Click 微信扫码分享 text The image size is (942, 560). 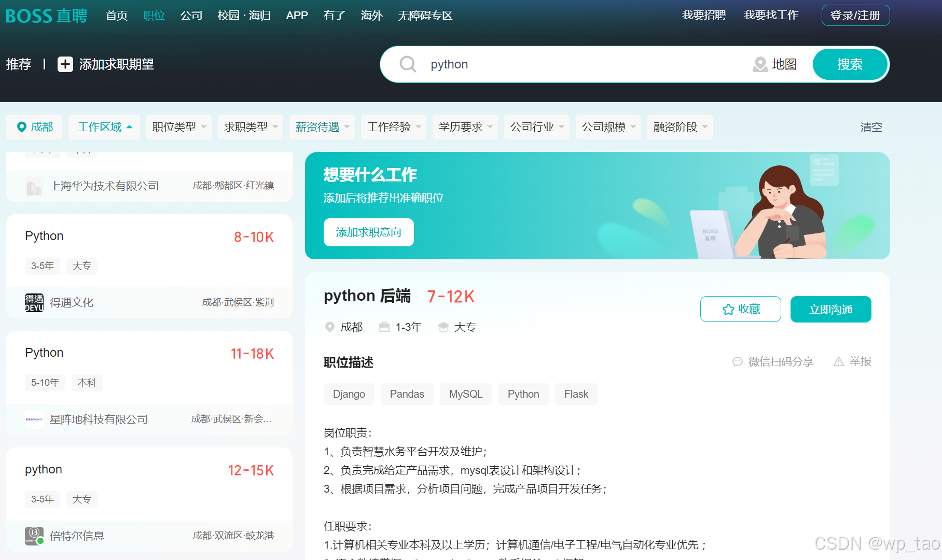coord(781,361)
